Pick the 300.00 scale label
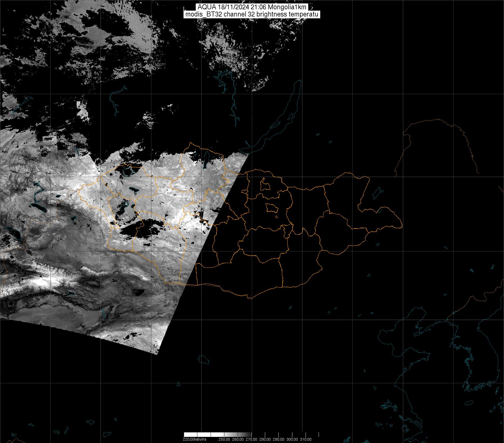Viewport: 504px width, 443px height. pyautogui.click(x=292, y=439)
